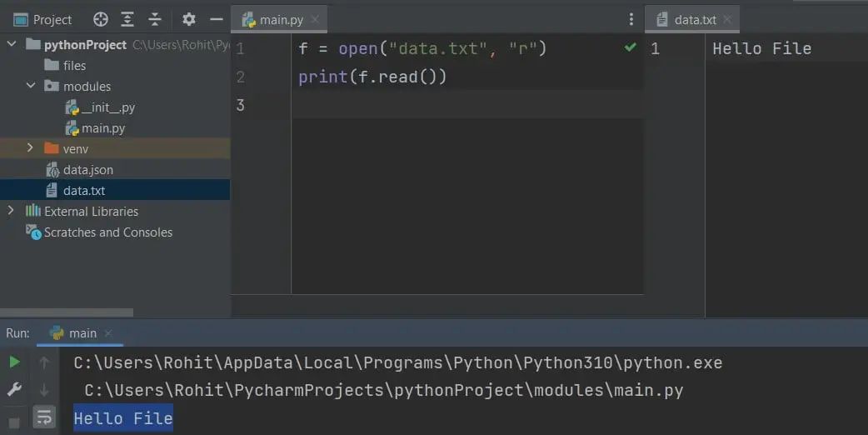Collapse the pythonProject root node
The height and width of the screenshot is (435, 868).
tap(12, 43)
